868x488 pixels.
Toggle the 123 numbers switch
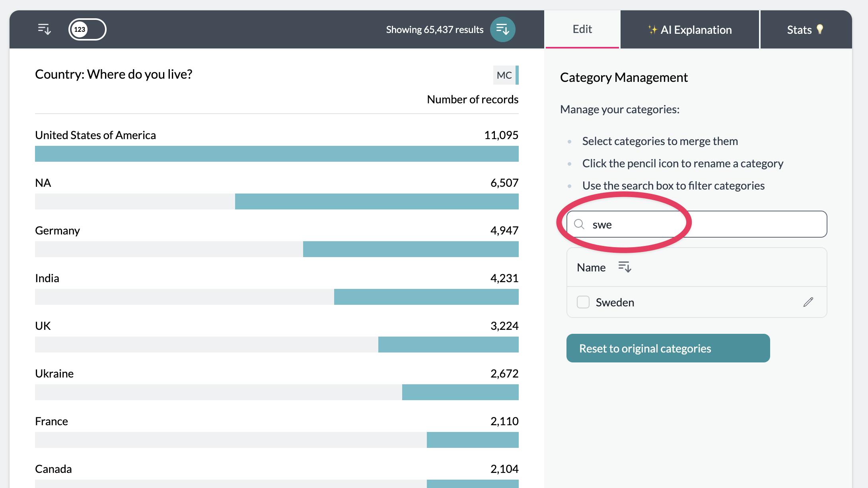(x=87, y=29)
